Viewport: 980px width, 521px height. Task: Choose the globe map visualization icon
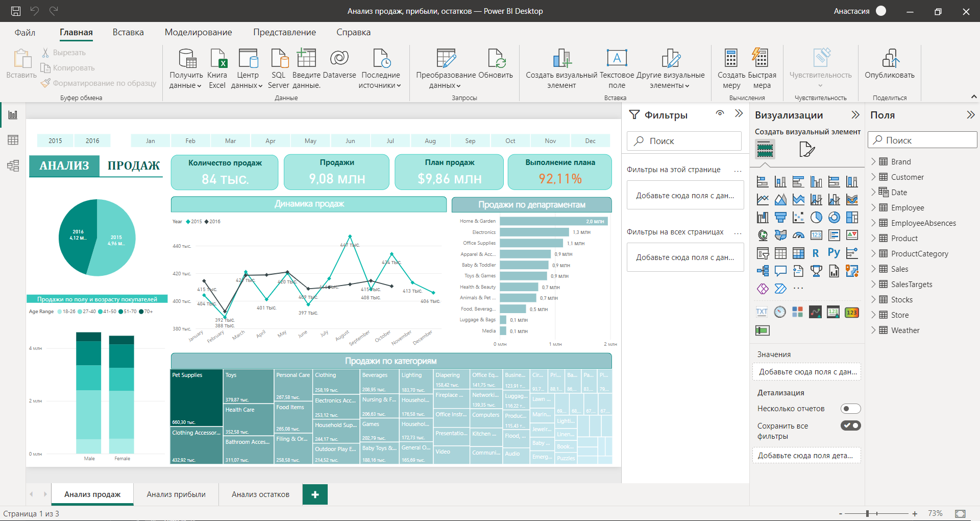pyautogui.click(x=763, y=235)
